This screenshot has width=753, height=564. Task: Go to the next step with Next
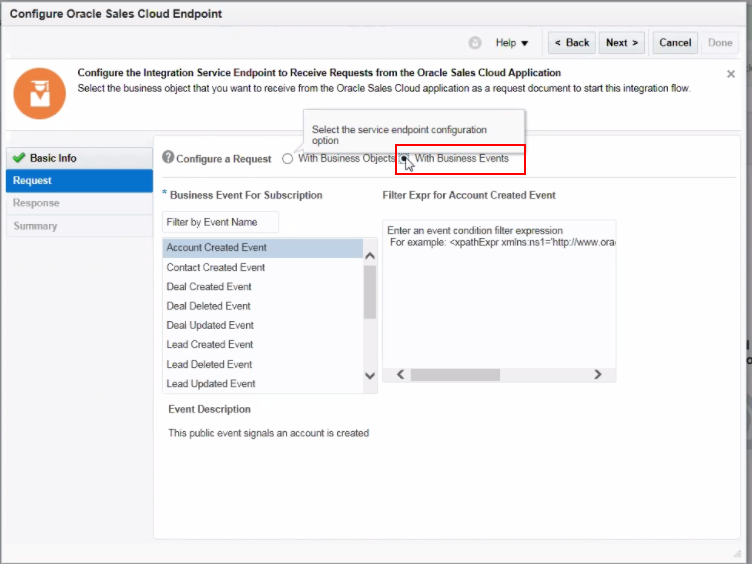622,43
